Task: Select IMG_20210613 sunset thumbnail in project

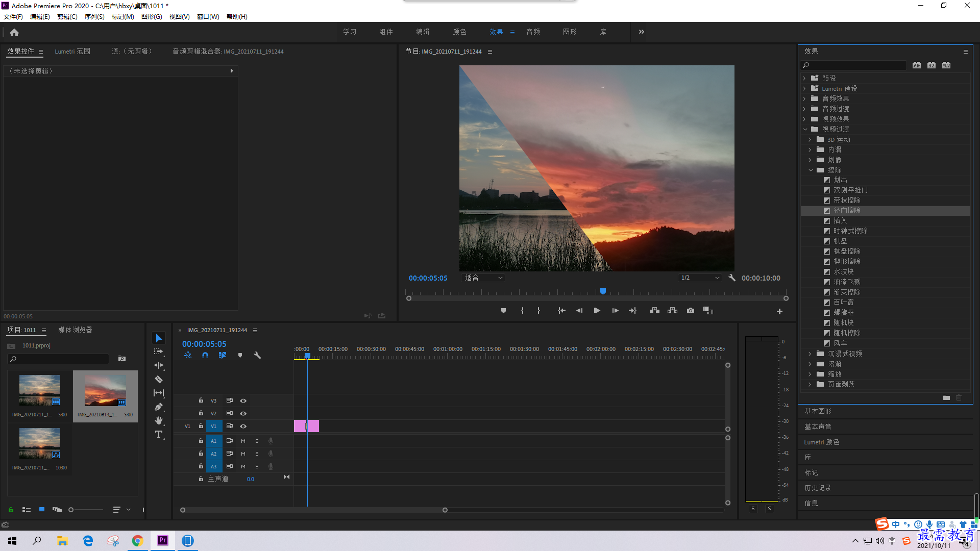Action: (x=105, y=390)
